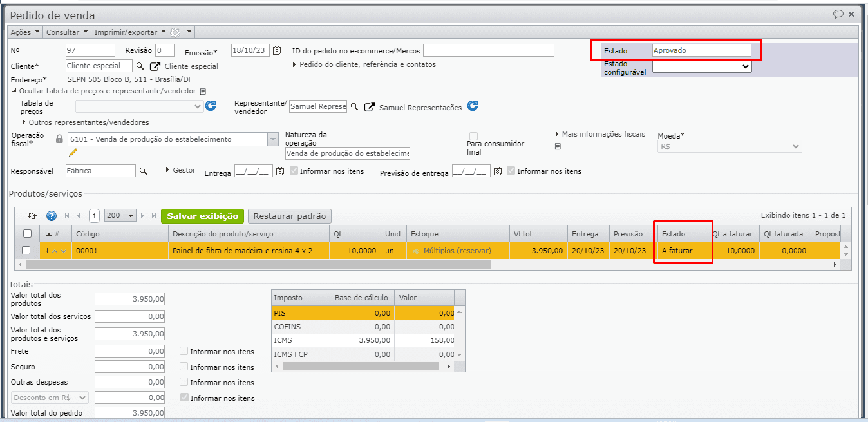Toggle Informar nos itens for Seguro
This screenshot has width=868, height=422.
tap(184, 367)
